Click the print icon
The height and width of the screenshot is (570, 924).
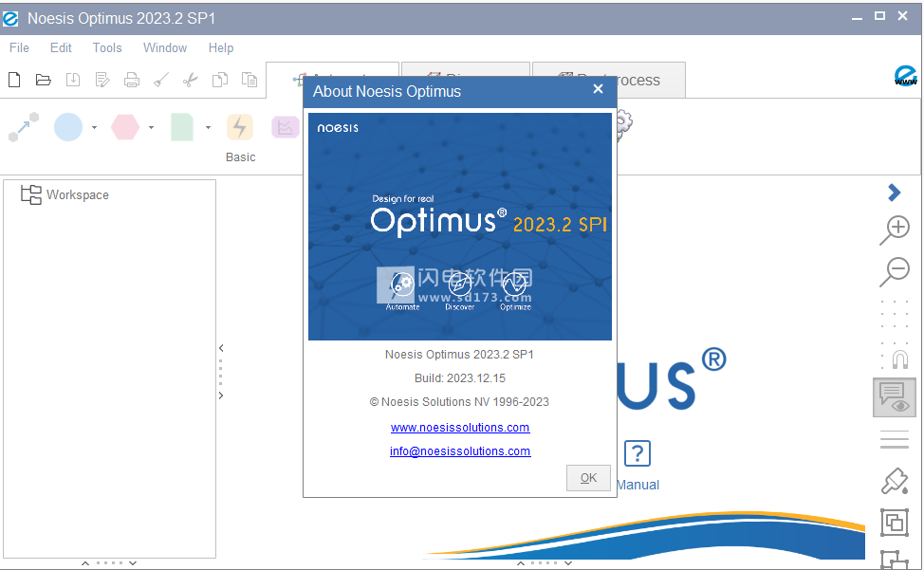tap(132, 80)
